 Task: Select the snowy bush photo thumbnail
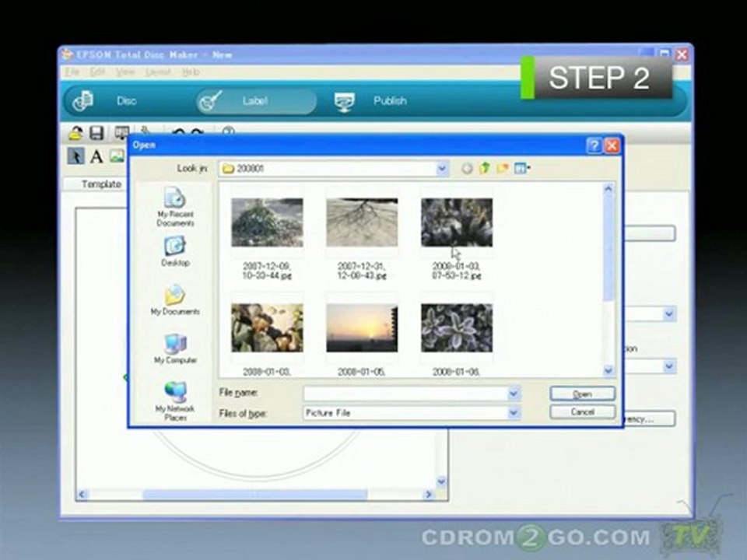pos(267,223)
